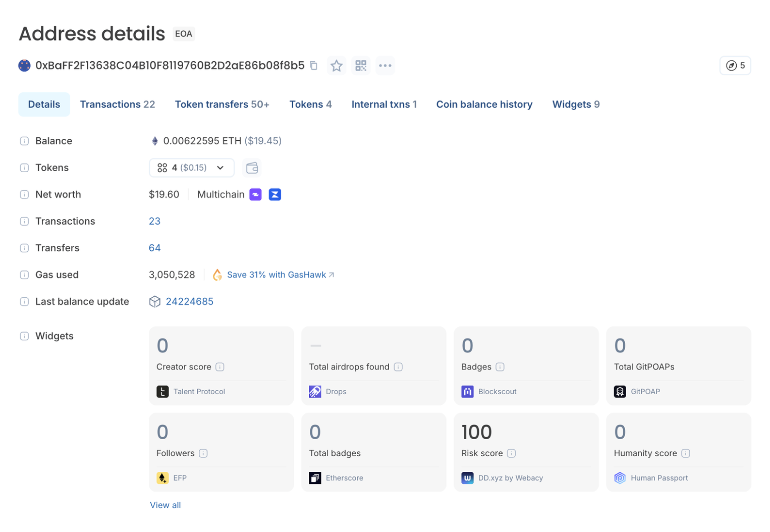Viewport: 770px width, 532px height.
Task: Expand widgets with View all
Action: (x=165, y=505)
